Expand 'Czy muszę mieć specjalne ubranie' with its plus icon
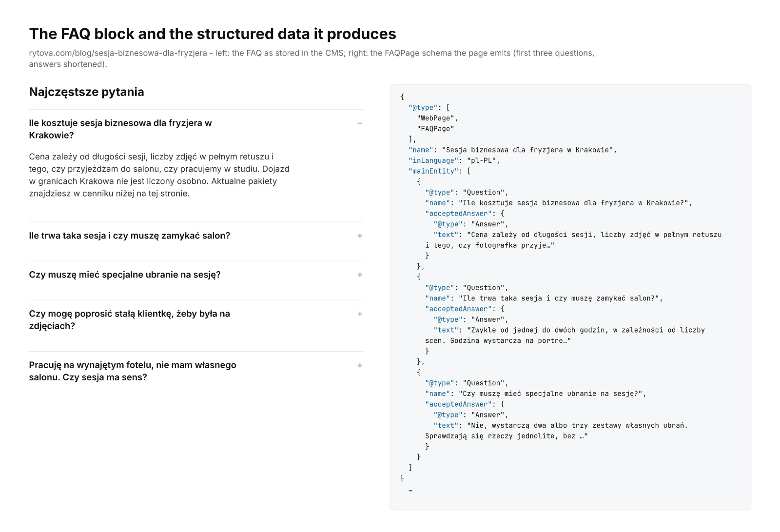The height and width of the screenshot is (532, 780). [360, 275]
